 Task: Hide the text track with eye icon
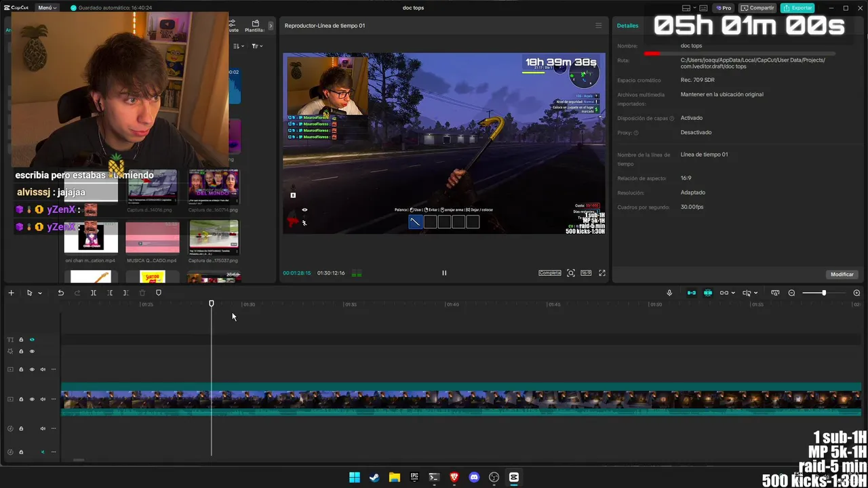click(32, 340)
